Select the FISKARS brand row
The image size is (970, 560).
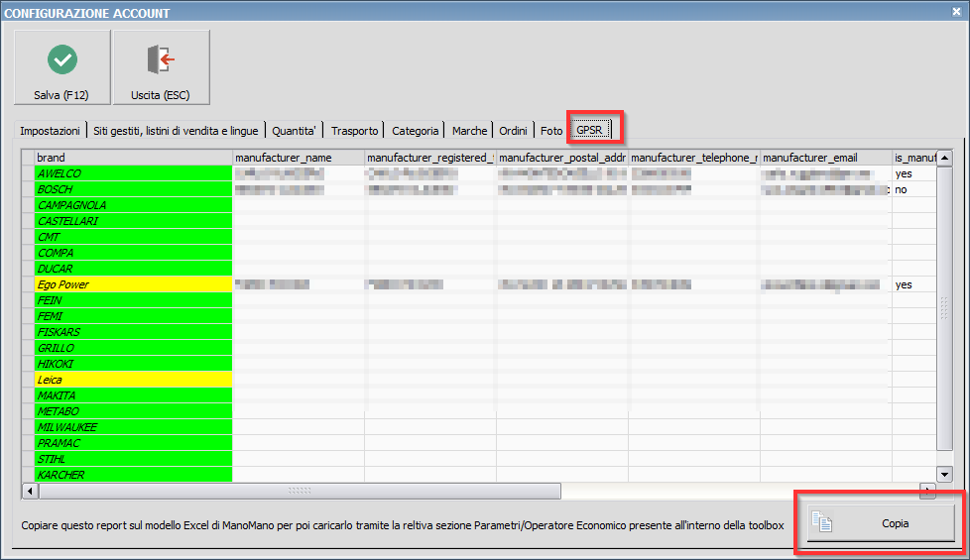[134, 332]
